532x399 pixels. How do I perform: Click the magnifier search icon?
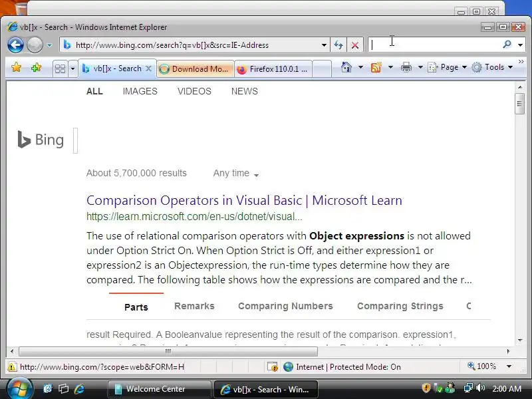[x=507, y=45]
